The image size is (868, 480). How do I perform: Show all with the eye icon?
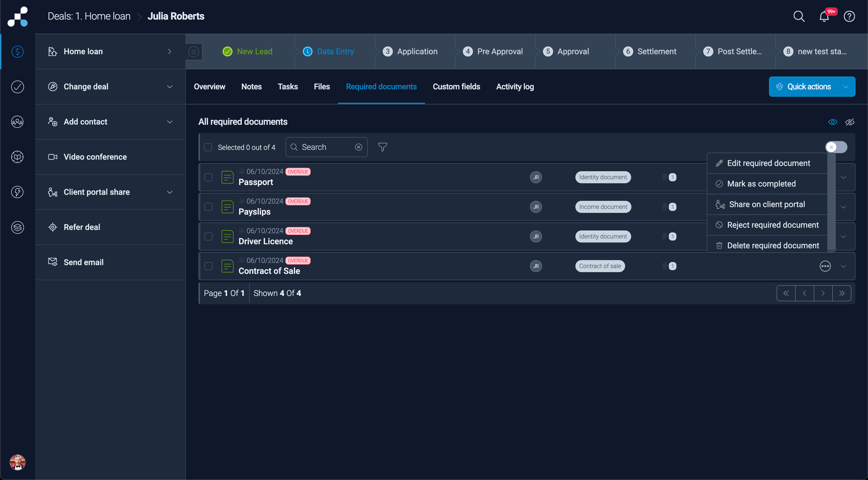(832, 122)
